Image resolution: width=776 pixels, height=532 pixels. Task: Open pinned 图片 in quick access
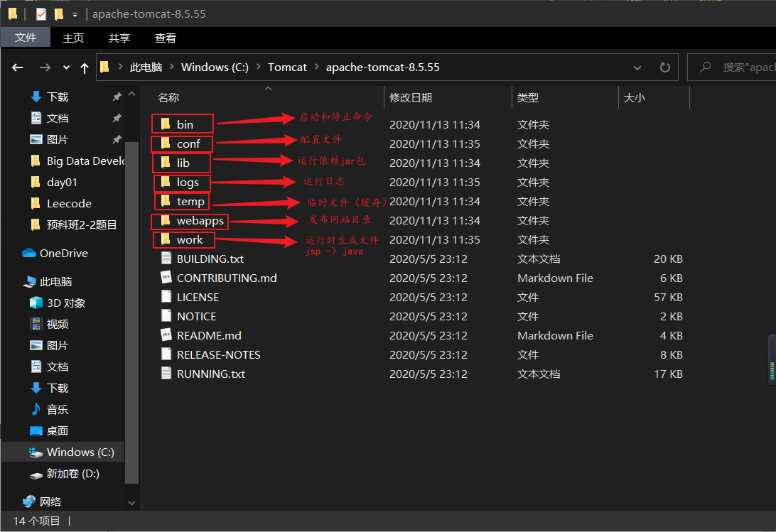pyautogui.click(x=58, y=139)
